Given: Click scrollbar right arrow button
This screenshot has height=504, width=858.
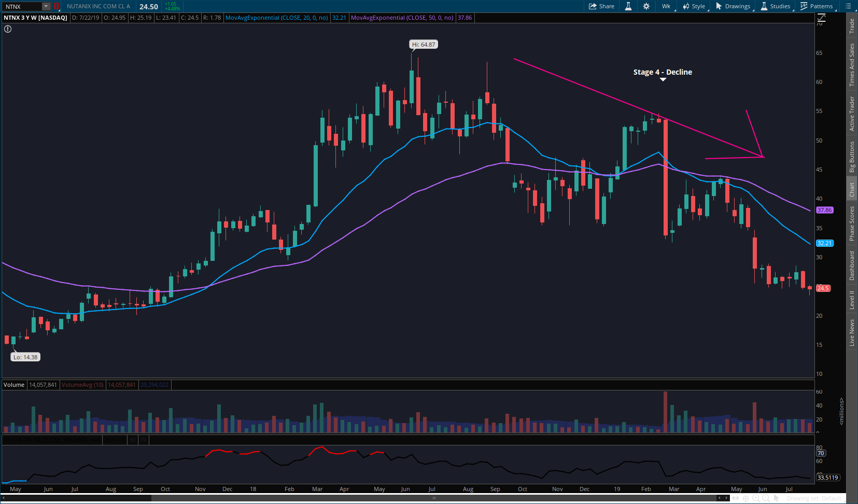Looking at the screenshot, I should tap(726, 498).
